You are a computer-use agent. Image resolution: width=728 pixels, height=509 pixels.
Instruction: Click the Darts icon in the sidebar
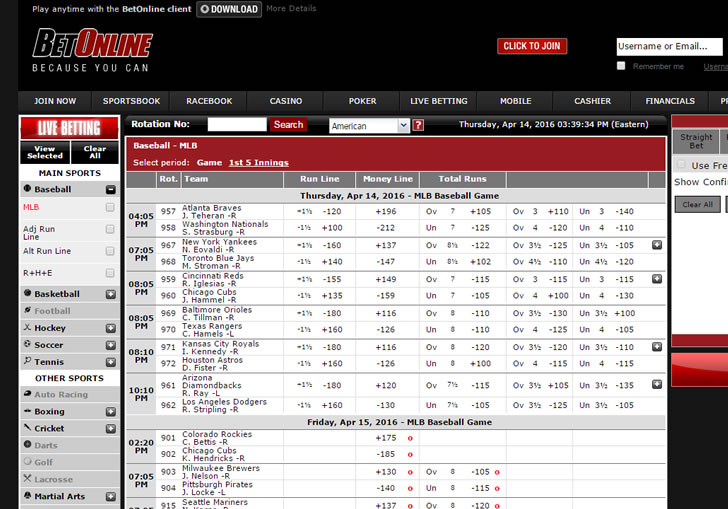[x=27, y=444]
